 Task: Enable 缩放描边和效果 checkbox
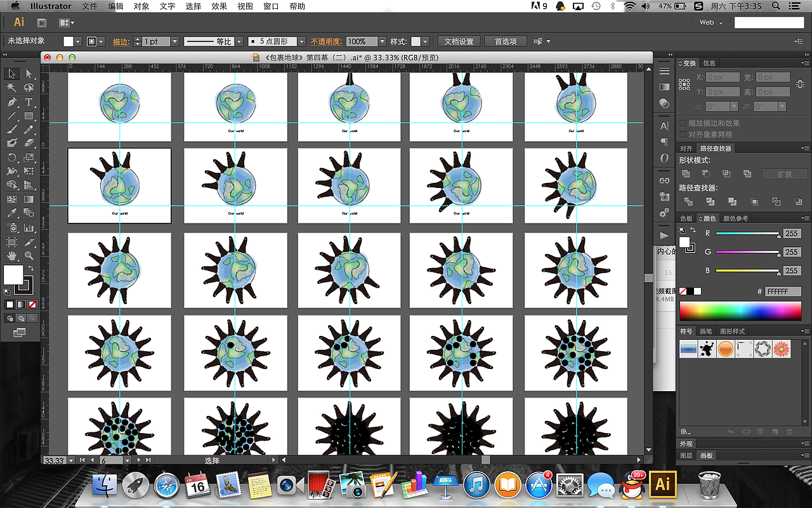[683, 123]
